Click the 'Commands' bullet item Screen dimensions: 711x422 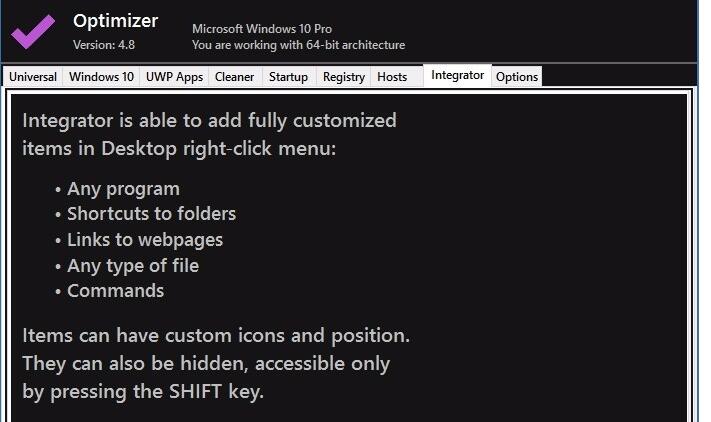[x=116, y=291]
